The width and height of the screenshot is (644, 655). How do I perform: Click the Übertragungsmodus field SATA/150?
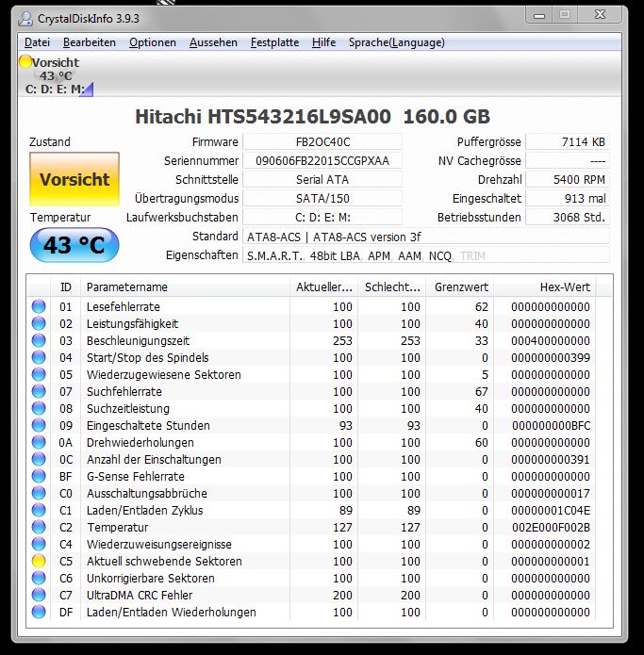click(322, 199)
